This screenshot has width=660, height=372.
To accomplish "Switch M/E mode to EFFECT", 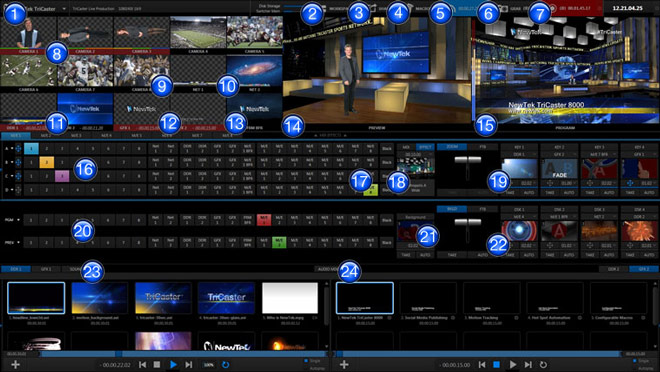I will pyautogui.click(x=425, y=147).
